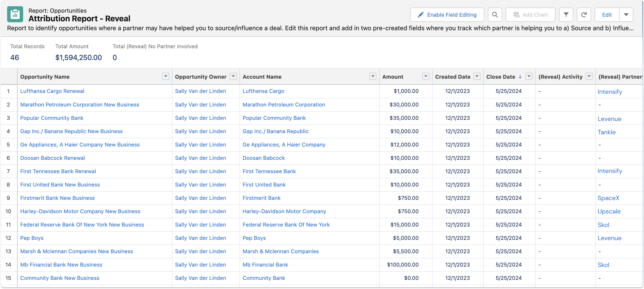Viewport: 644px width, 289px height.
Task: Click Levenue partner in Popular Community Bank row
Action: point(610,119)
